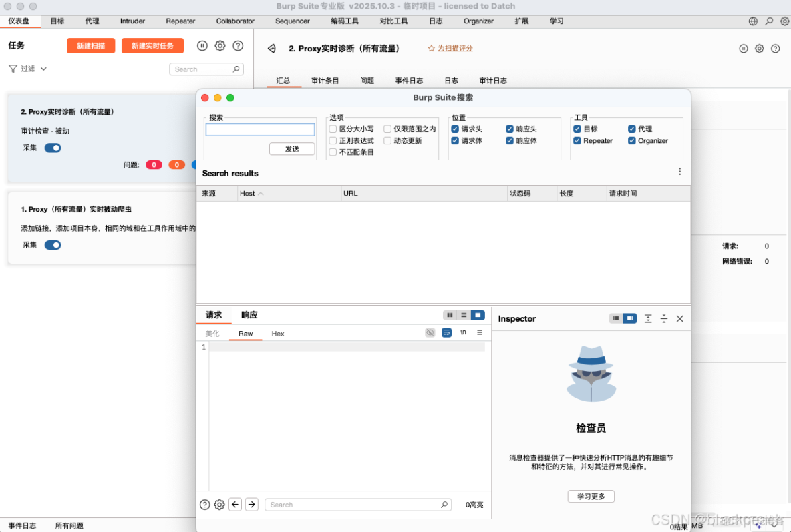
Task: Expand the 过滤 filter options
Action: 27,69
